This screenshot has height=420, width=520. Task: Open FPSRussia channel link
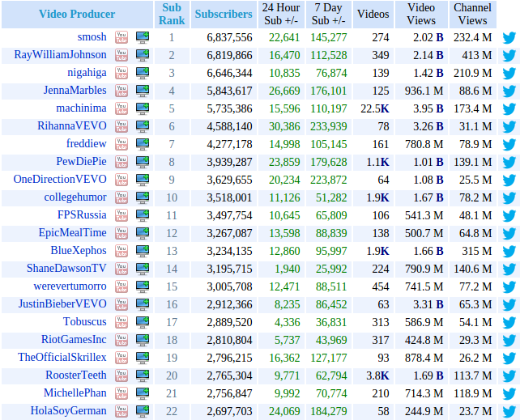click(x=82, y=215)
